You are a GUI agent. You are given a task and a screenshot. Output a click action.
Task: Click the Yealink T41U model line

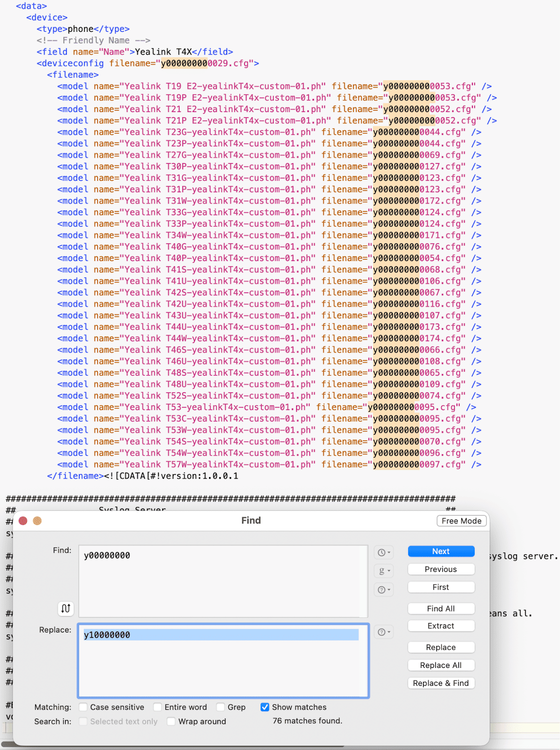coord(269,281)
